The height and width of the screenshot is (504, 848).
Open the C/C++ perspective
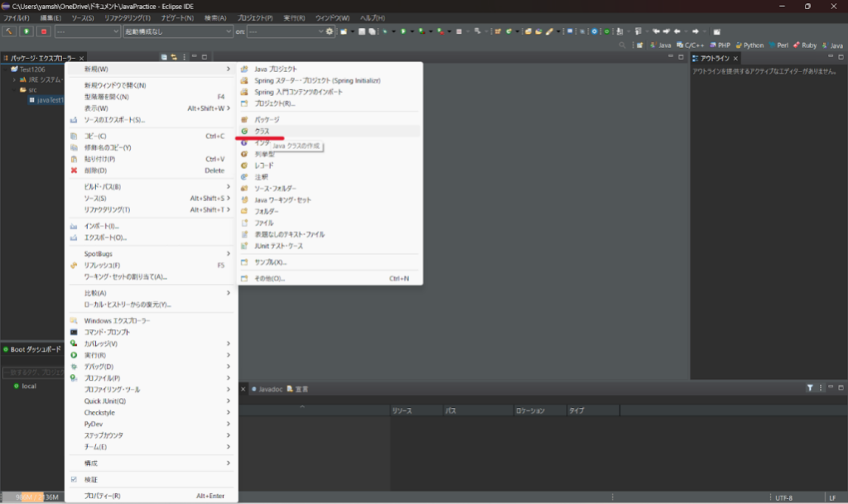(688, 45)
